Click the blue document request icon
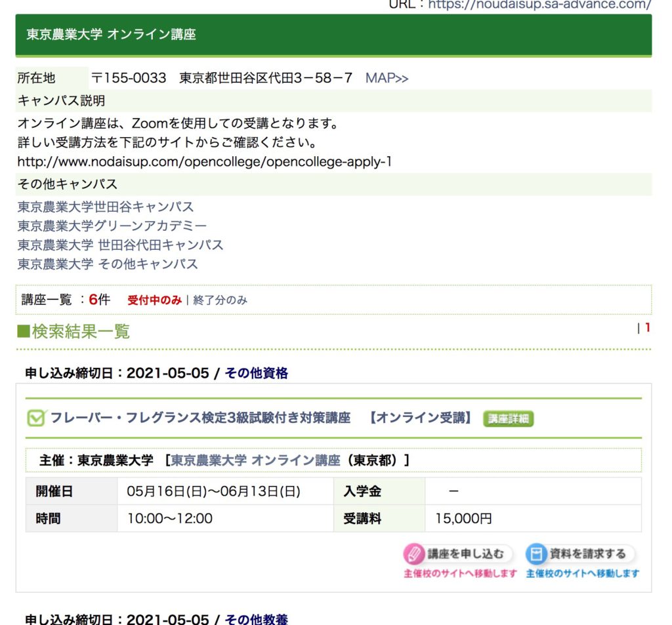This screenshot has height=625, width=672. (536, 554)
